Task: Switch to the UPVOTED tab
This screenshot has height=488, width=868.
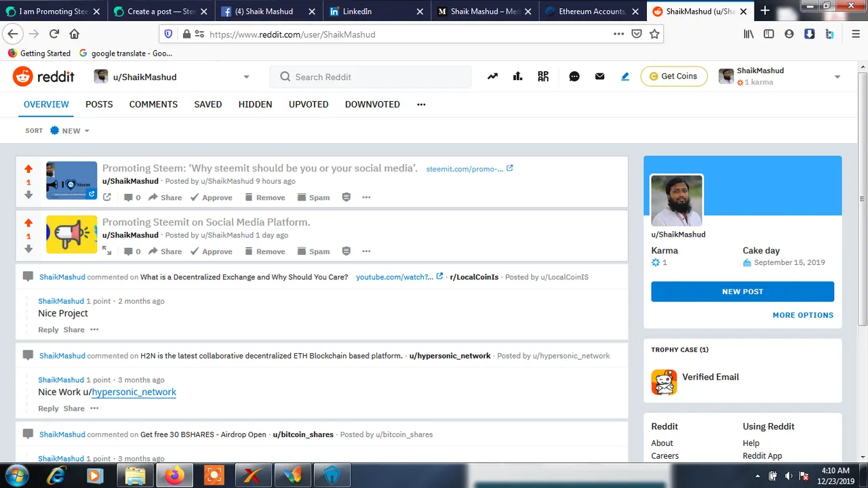Action: 309,104
